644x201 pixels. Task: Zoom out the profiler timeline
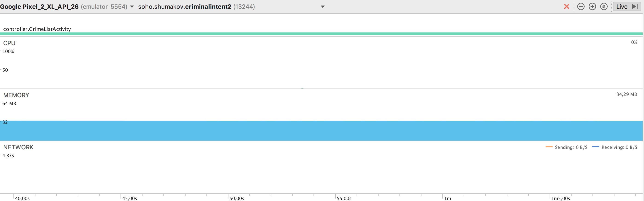point(581,6)
